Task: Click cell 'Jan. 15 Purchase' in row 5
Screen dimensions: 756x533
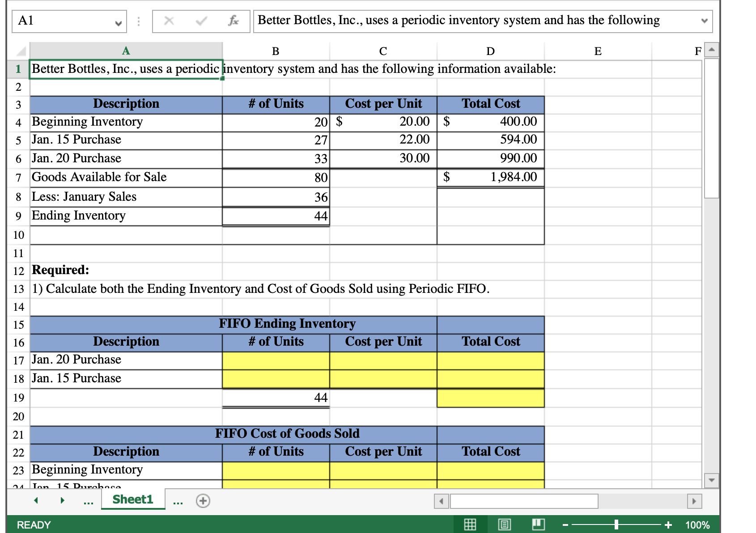Action: pos(126,140)
